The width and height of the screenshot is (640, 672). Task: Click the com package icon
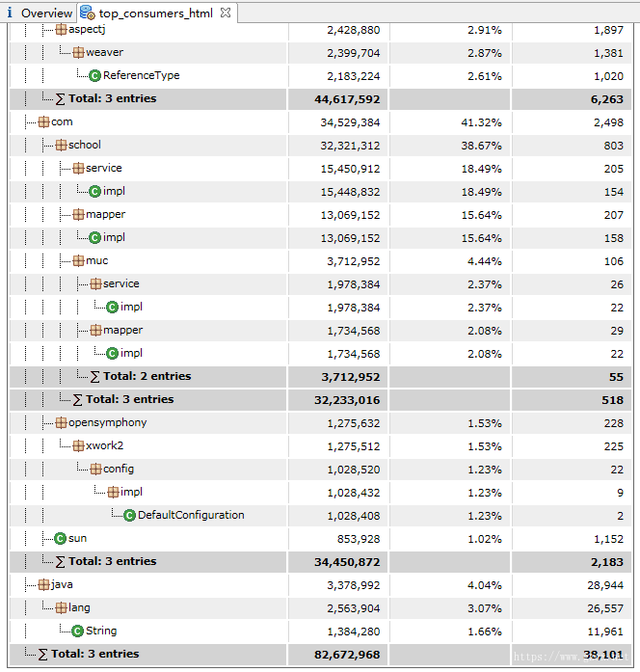point(43,122)
